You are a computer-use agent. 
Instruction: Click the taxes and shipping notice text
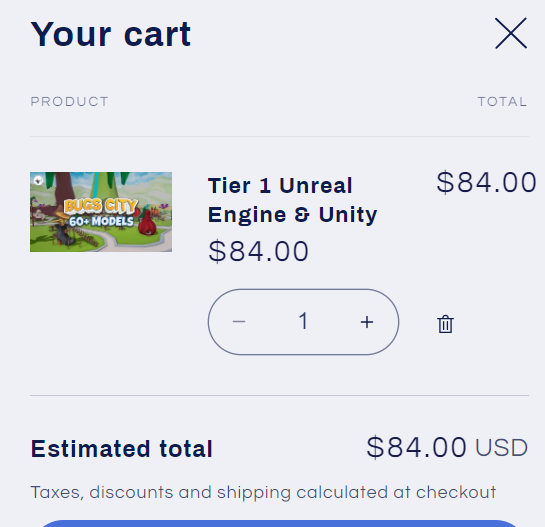(263, 493)
